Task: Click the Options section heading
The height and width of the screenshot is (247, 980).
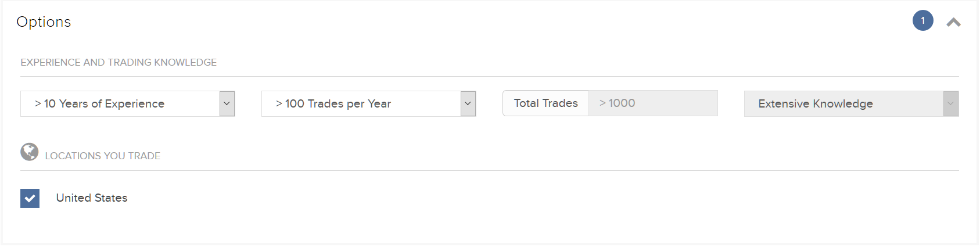Action: (44, 22)
